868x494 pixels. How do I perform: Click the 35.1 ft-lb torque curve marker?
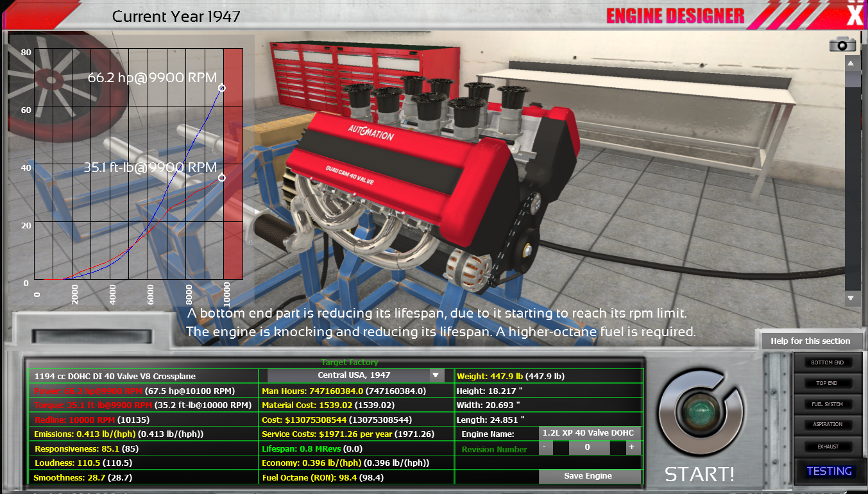pos(222,178)
